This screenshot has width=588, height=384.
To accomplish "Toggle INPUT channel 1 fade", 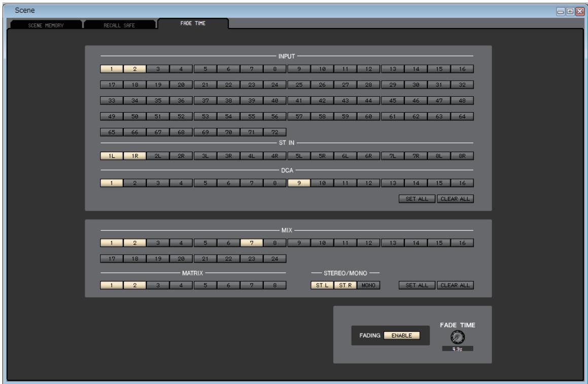I will pos(112,69).
